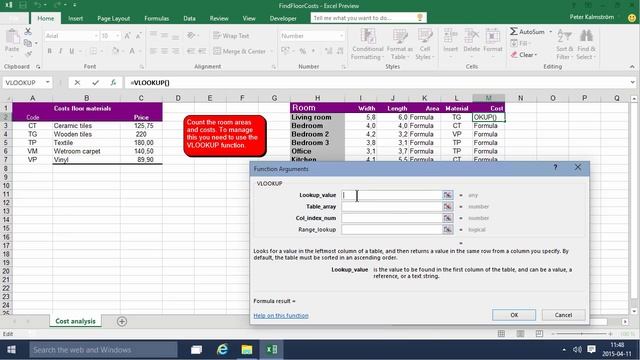Click the Col_index_num input field
Screen dimensions: 640x360
(x=392, y=218)
